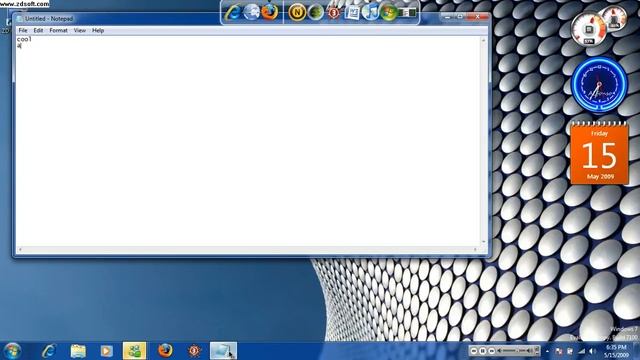Click the Notepad taskbar button

point(223,351)
